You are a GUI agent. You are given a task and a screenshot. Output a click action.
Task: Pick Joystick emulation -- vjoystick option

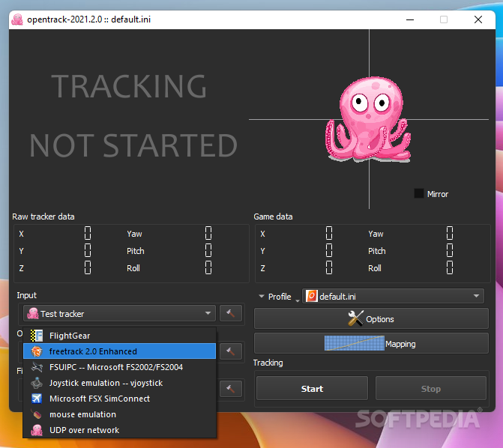(119, 383)
